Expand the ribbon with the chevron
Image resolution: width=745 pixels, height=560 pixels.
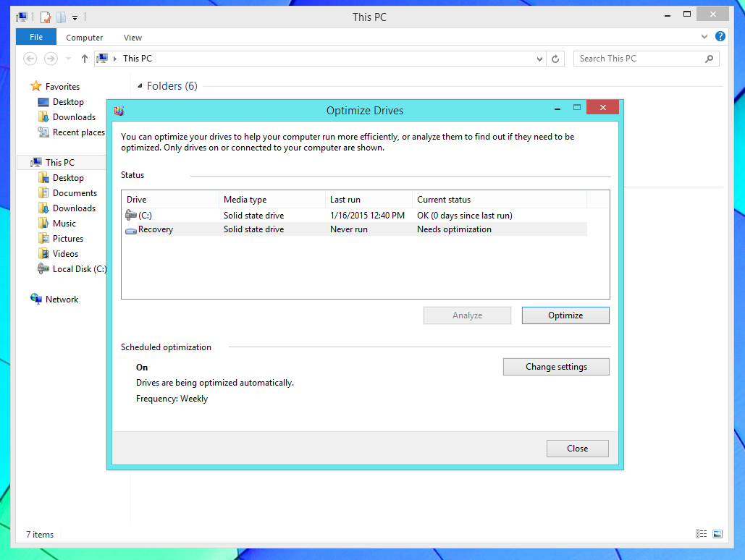704,37
